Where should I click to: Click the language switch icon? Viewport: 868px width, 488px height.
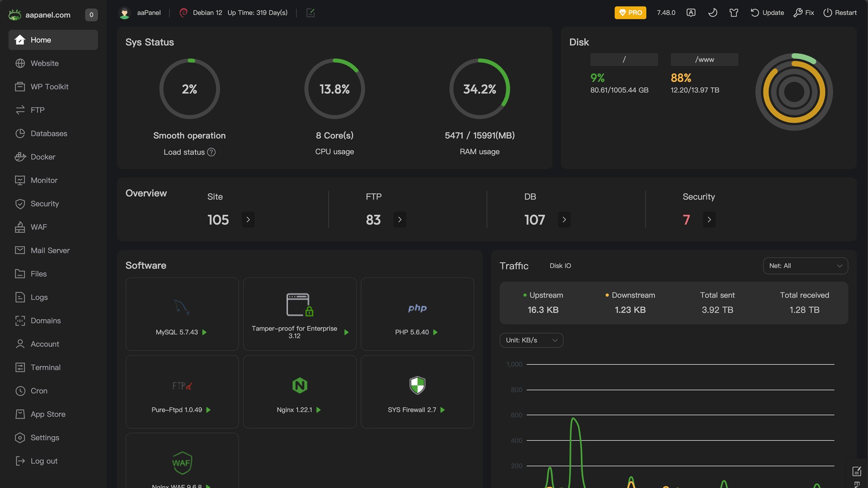click(691, 13)
